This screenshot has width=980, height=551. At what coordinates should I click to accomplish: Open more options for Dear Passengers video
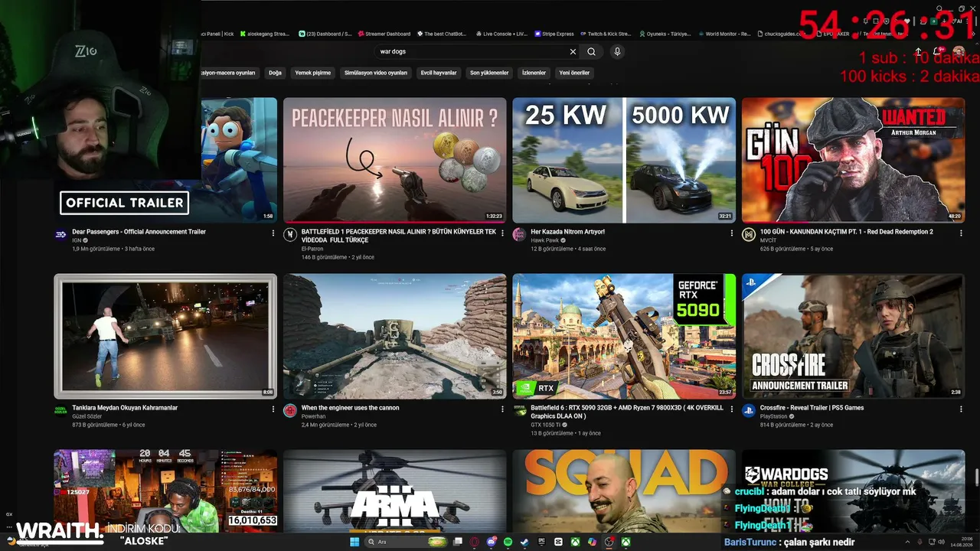tap(273, 233)
